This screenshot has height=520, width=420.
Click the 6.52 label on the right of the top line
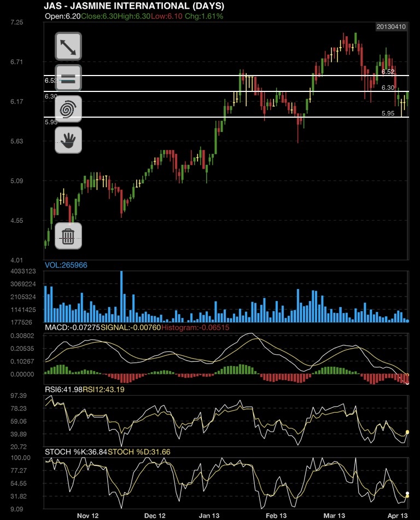tap(388, 72)
